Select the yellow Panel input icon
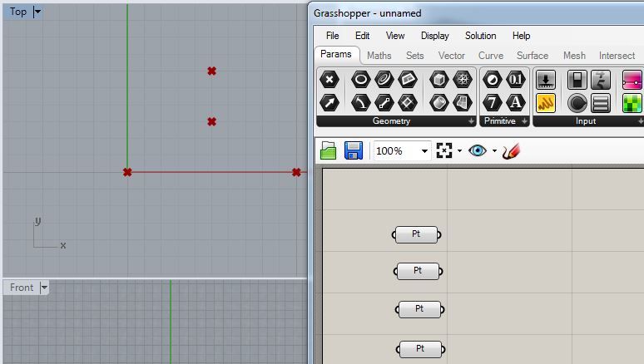The width and height of the screenshot is (644, 364). tap(546, 103)
